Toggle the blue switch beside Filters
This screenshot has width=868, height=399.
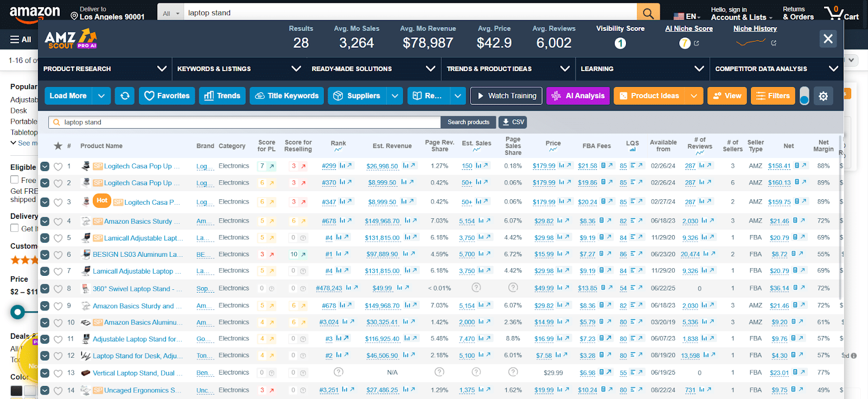pyautogui.click(x=804, y=96)
